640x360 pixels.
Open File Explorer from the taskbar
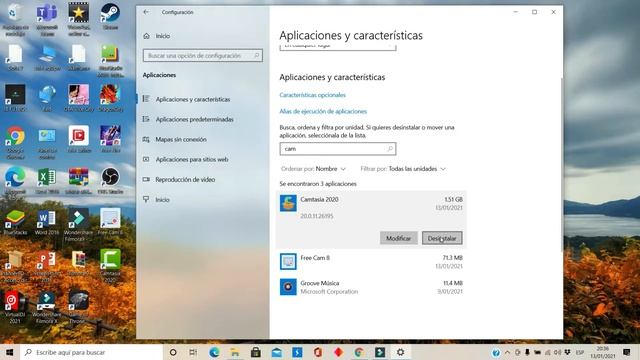235,352
